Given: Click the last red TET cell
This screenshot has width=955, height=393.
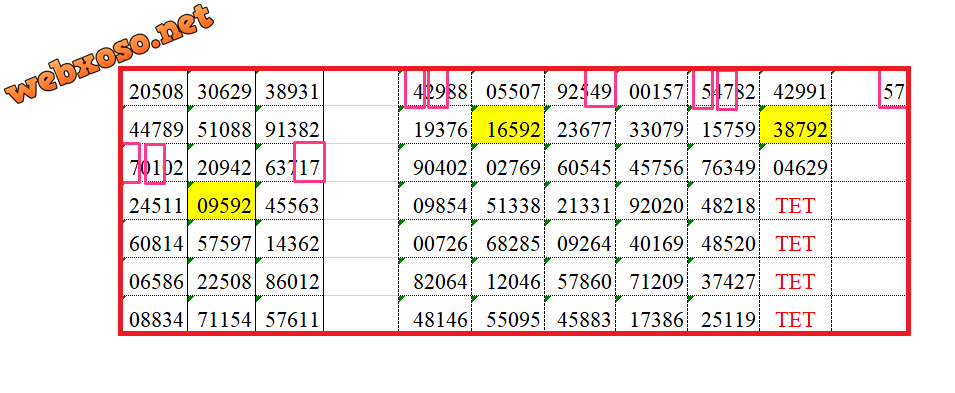Looking at the screenshot, I should pyautogui.click(x=795, y=314).
